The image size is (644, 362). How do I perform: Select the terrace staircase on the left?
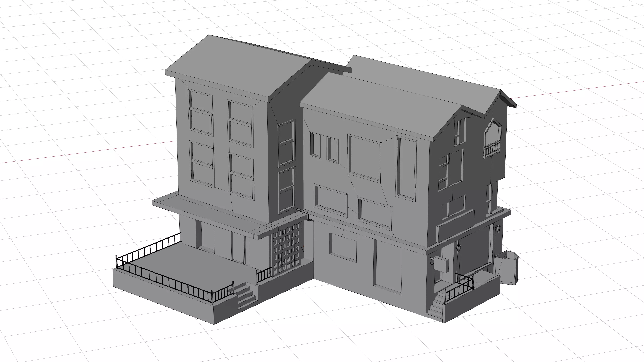(x=246, y=297)
